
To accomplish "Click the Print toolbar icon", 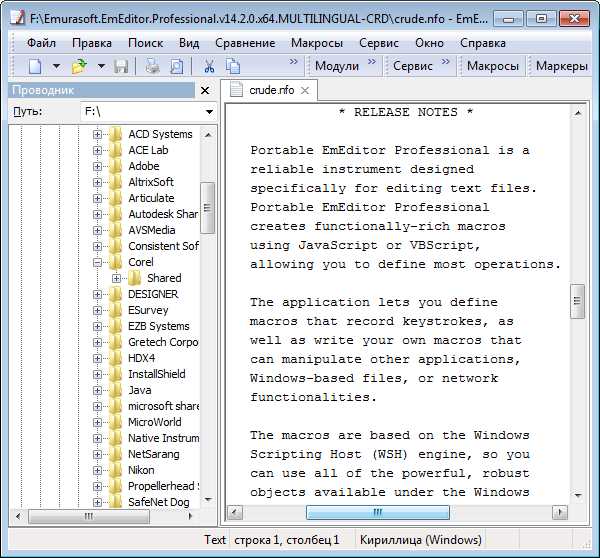I will pyautogui.click(x=152, y=66).
